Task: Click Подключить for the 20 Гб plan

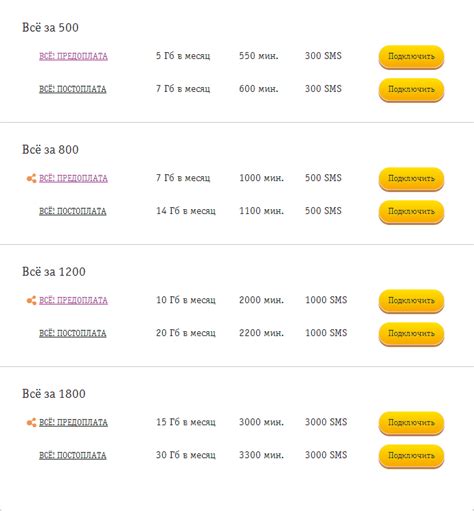Action: (411, 334)
